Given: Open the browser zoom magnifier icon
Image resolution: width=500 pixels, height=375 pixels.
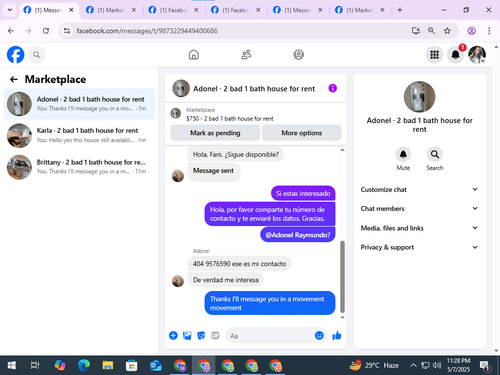Looking at the screenshot, I should click(431, 31).
